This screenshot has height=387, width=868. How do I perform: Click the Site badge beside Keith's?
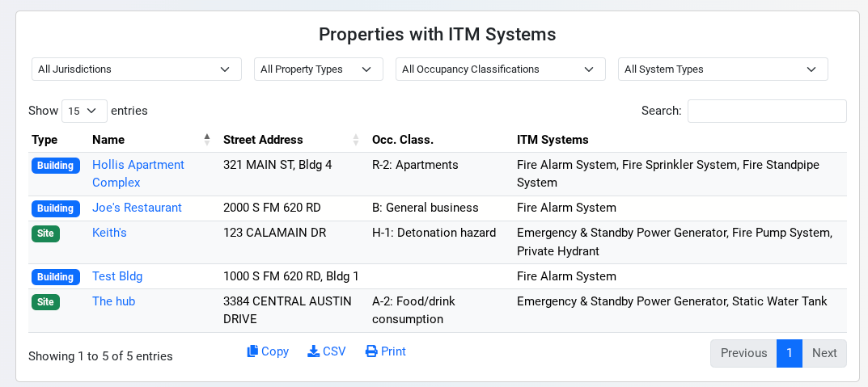pos(46,233)
